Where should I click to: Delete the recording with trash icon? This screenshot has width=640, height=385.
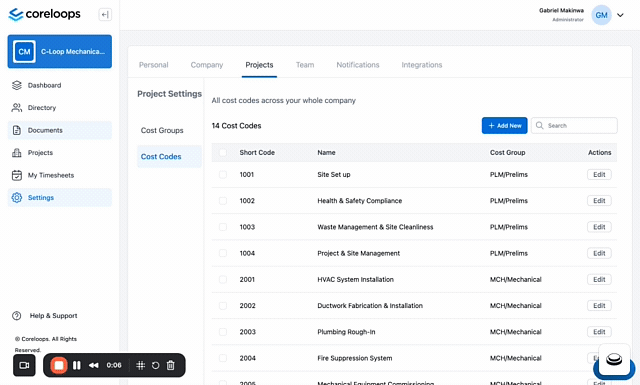(171, 365)
